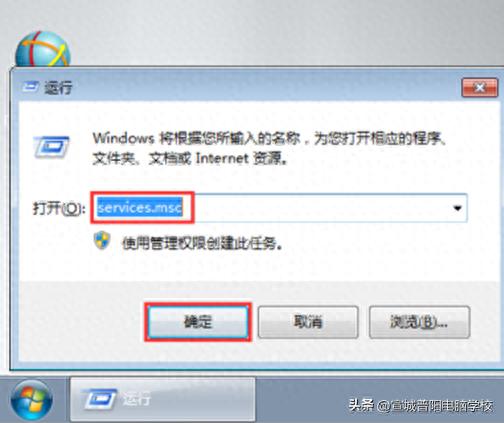Select the 运行 label on the taskbar
504x423 pixels.
[136, 399]
